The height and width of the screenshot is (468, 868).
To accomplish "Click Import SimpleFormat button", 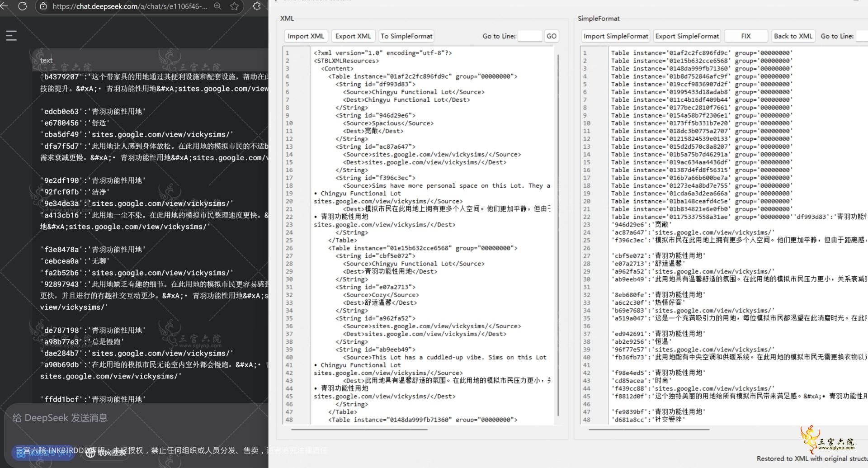I will pos(616,36).
